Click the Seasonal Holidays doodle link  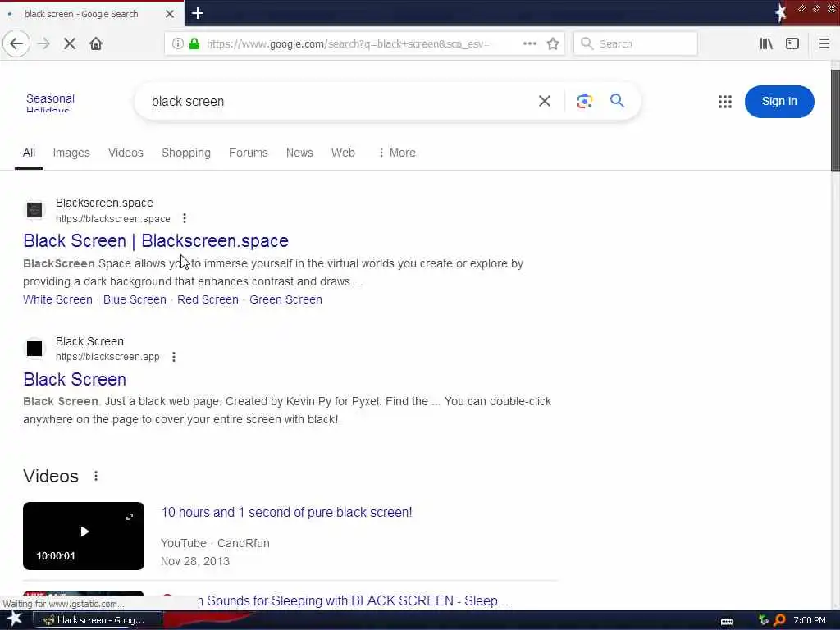50,103
